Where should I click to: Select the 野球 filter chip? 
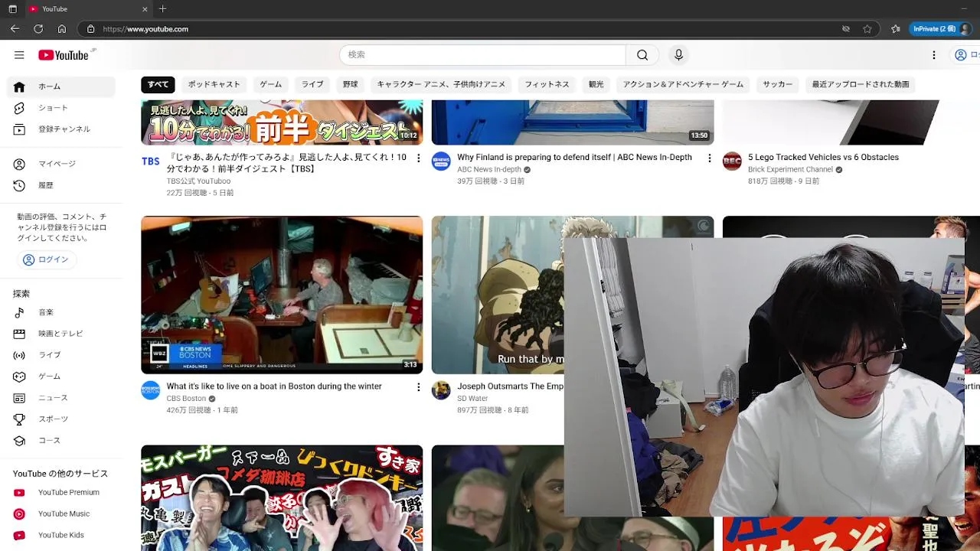(351, 84)
